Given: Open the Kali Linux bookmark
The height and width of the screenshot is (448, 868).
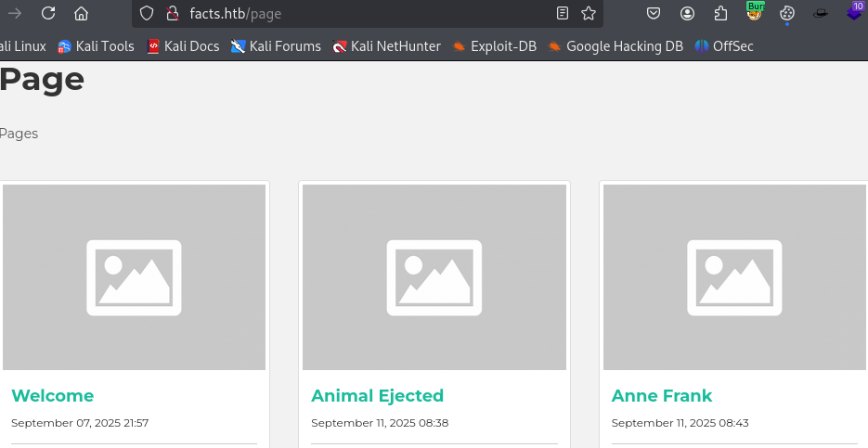Looking at the screenshot, I should coord(22,46).
